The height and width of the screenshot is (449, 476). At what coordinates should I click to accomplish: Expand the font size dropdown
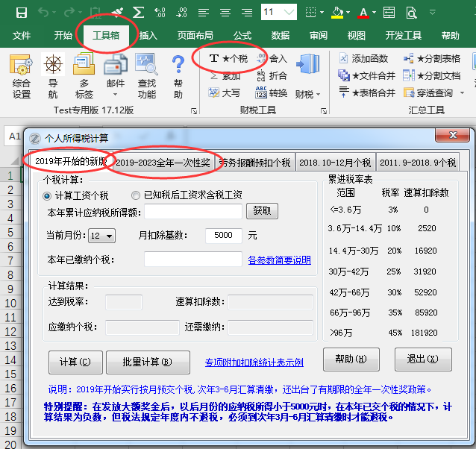coord(289,12)
